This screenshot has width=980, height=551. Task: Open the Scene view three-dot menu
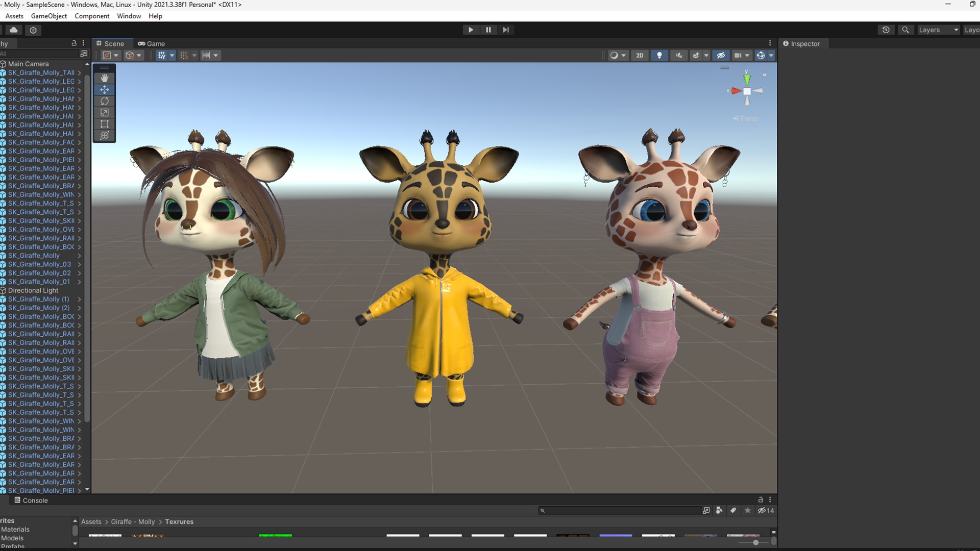[x=770, y=43]
